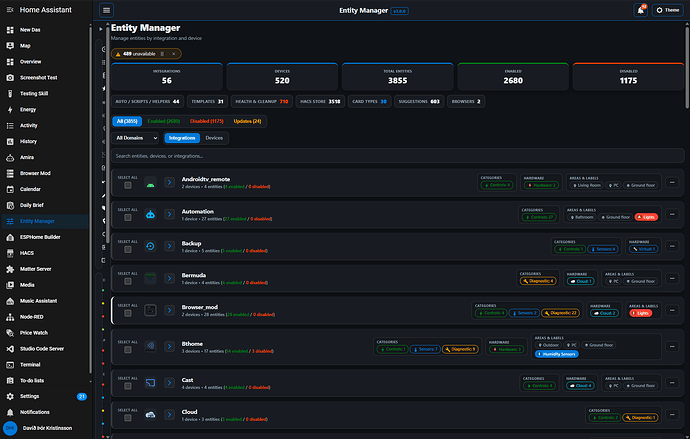Check Select All for Bthome
This screenshot has height=439, width=690.
[128, 350]
